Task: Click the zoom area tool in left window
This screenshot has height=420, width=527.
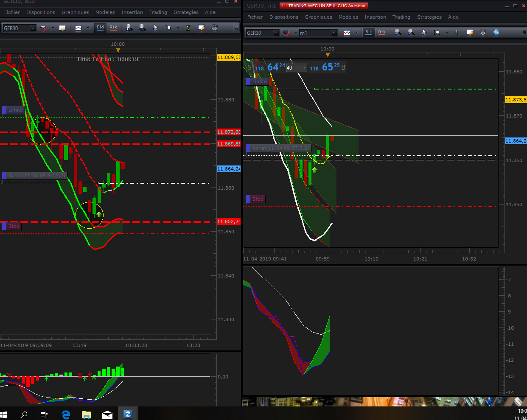Action: coord(168,28)
